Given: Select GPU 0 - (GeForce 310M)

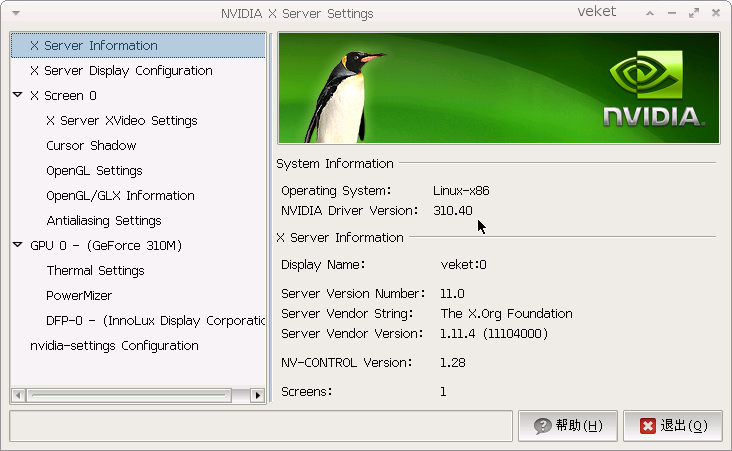Looking at the screenshot, I should 106,246.
